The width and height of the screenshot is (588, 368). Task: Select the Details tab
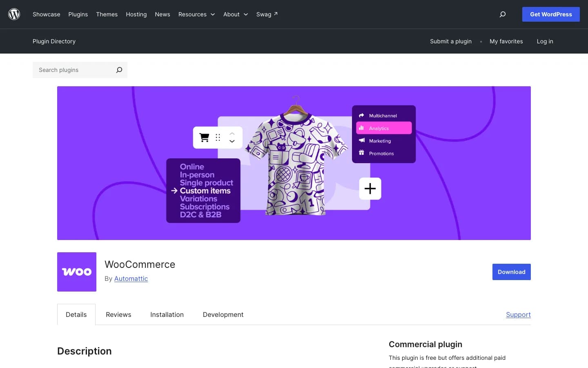coord(76,314)
